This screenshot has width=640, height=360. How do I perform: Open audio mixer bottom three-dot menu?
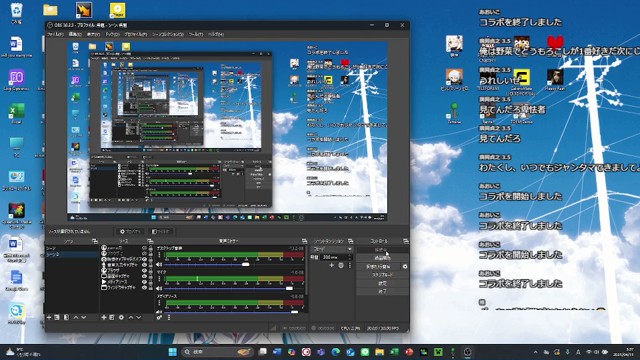tap(169, 317)
